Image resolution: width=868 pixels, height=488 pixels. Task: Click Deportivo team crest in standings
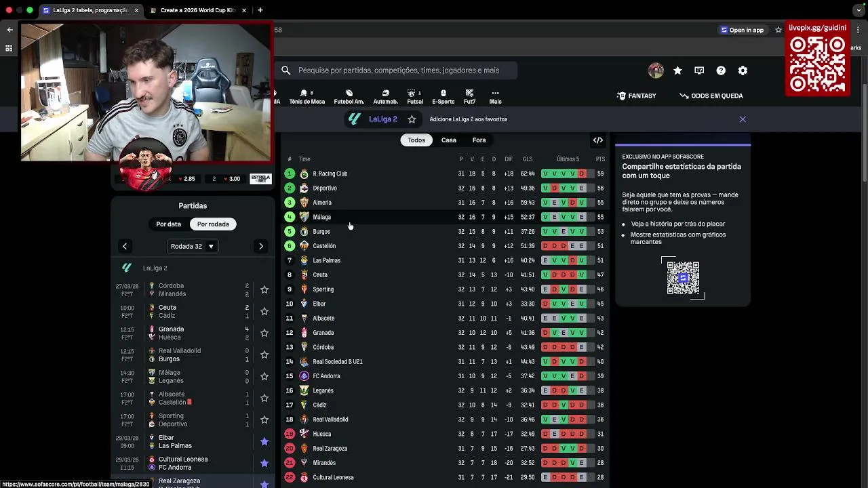[304, 188]
